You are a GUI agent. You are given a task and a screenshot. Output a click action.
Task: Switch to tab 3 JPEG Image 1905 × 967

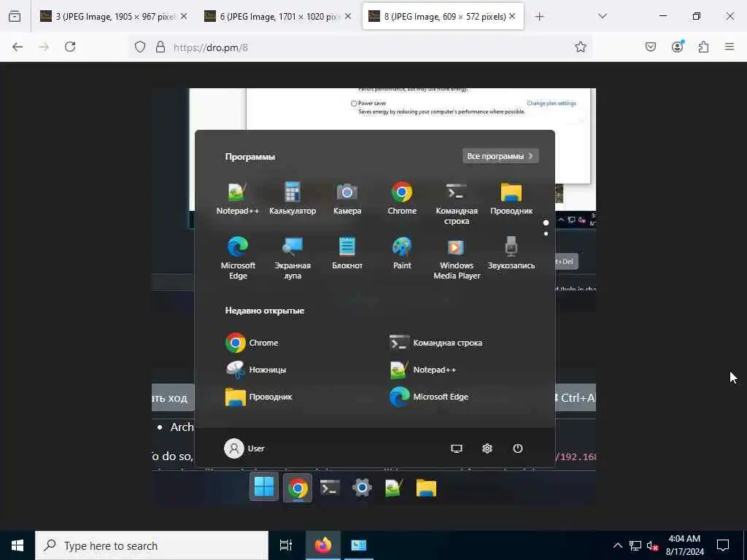[113, 16]
